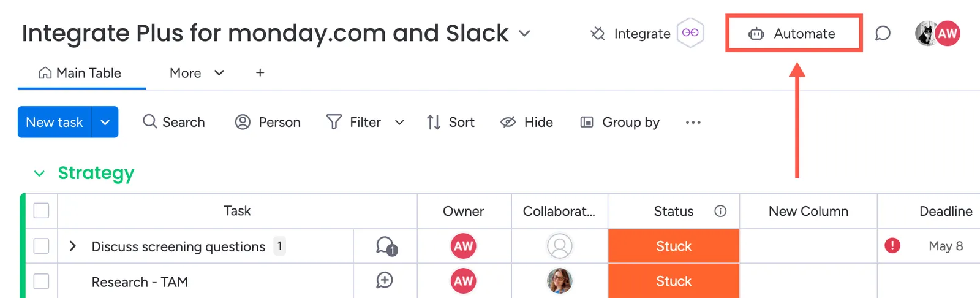Click the Status column info icon

point(720,211)
